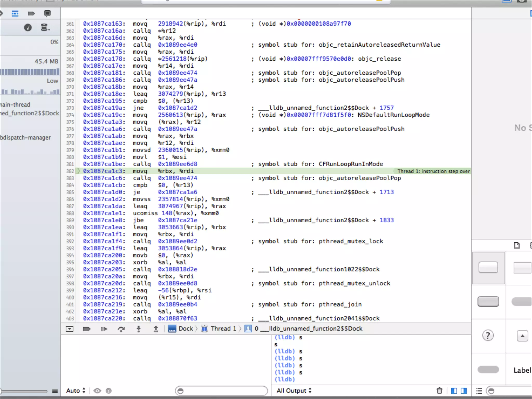The height and width of the screenshot is (399, 532).
Task: Click Thread 1 in the debug jump bar
Action: coord(223,329)
